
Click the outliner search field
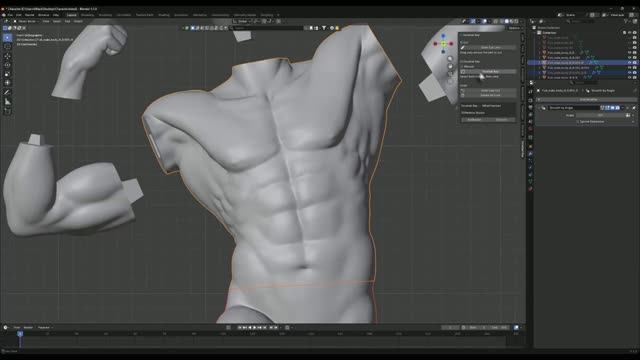(x=580, y=21)
